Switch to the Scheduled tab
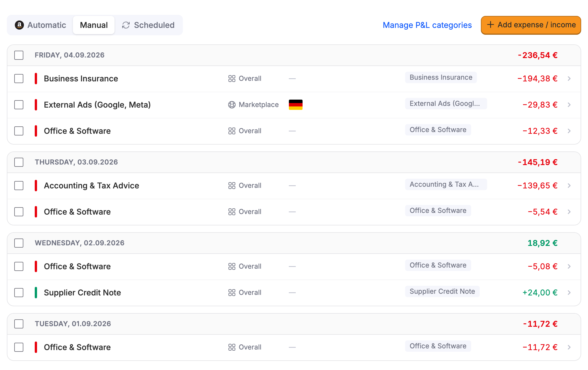Viewport: 588px width, 370px height. coord(148,25)
